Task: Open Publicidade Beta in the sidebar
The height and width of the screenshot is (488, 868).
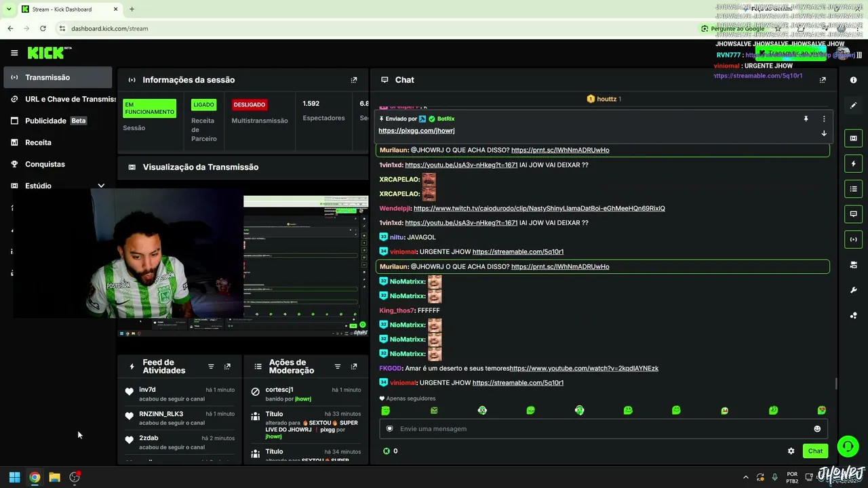Action: tap(58, 121)
